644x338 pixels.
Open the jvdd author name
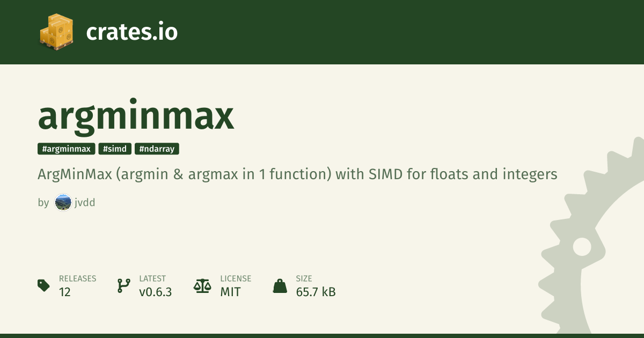pyautogui.click(x=85, y=203)
